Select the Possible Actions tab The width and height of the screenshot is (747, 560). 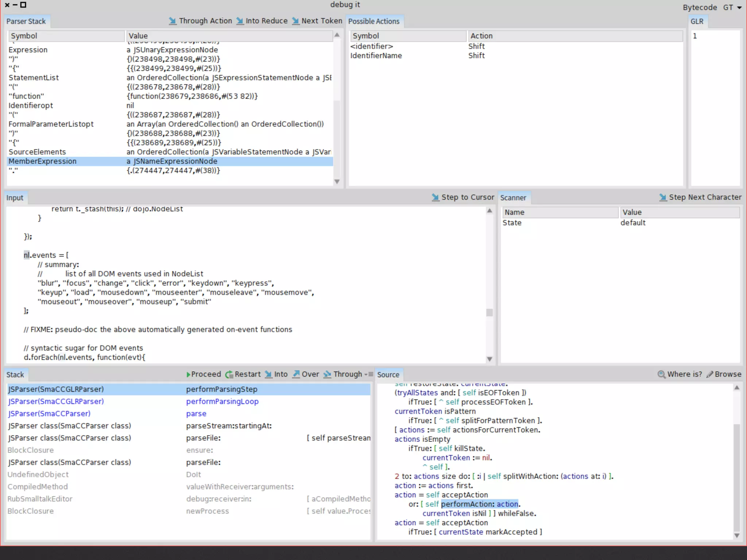374,22
